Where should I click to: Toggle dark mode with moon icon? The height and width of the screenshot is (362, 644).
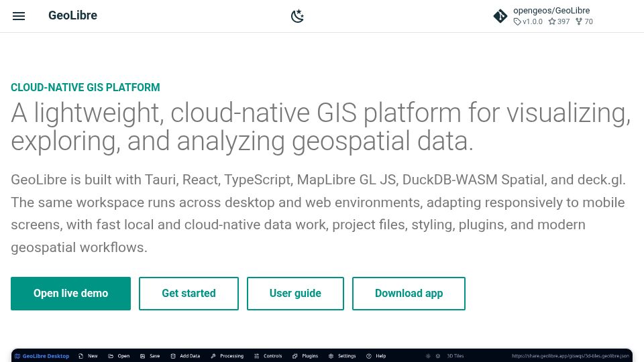pyautogui.click(x=297, y=16)
